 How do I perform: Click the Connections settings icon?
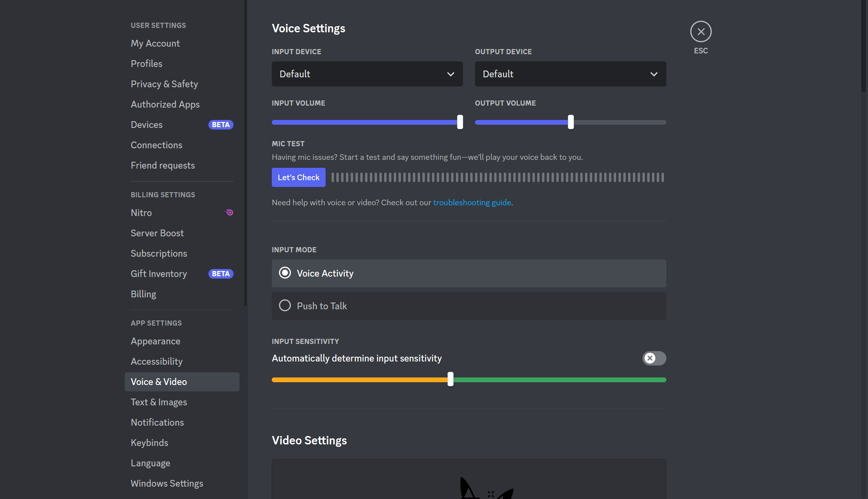[x=156, y=145]
